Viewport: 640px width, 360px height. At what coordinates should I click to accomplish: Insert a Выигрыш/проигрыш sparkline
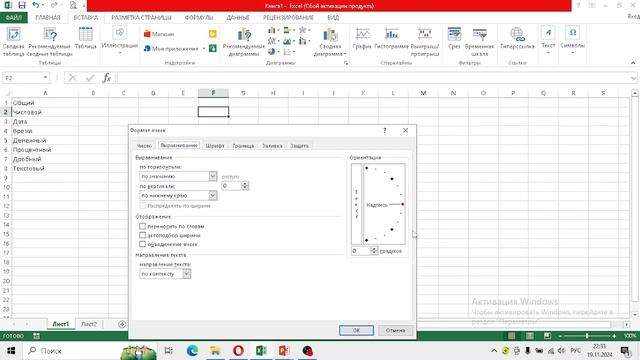pos(425,42)
